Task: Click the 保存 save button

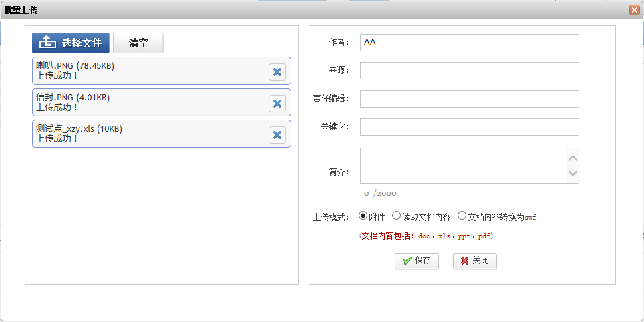Action: [x=416, y=261]
